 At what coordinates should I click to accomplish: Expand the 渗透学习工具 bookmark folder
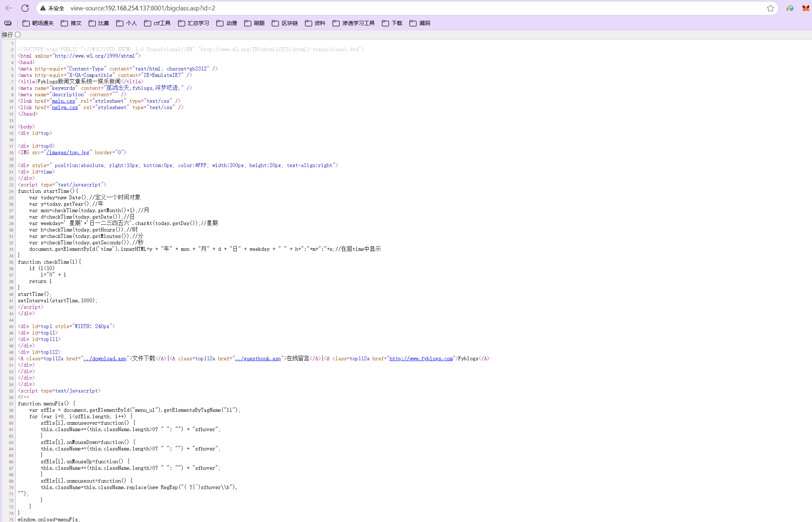point(354,23)
